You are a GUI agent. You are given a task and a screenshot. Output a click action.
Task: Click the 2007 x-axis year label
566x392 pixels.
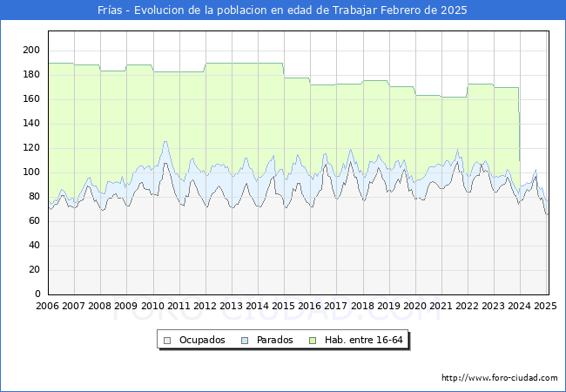pyautogui.click(x=73, y=306)
